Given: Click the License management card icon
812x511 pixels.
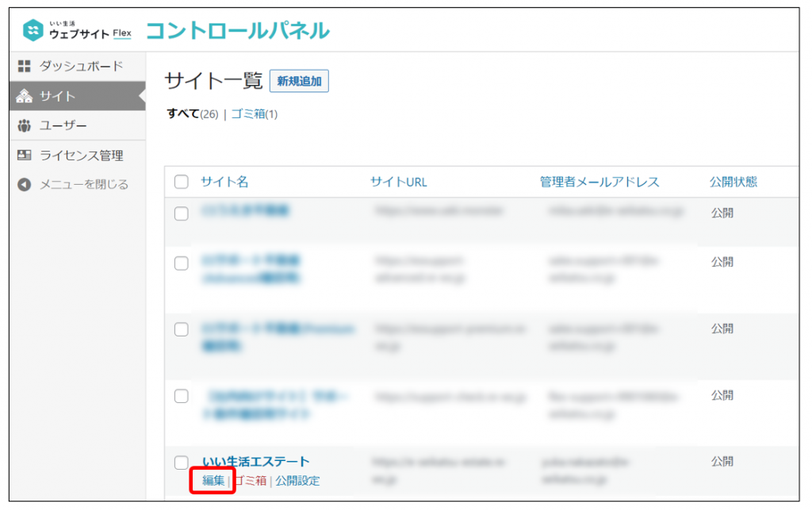Looking at the screenshot, I should 24,156.
